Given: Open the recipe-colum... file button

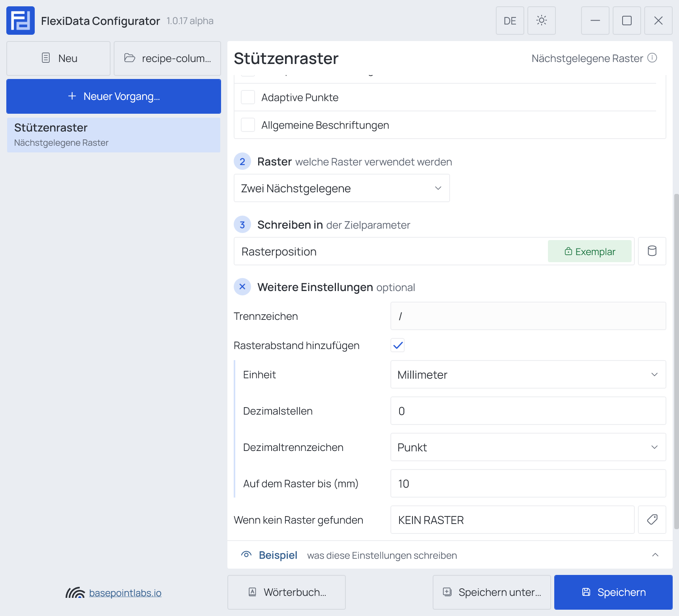Looking at the screenshot, I should [x=167, y=58].
